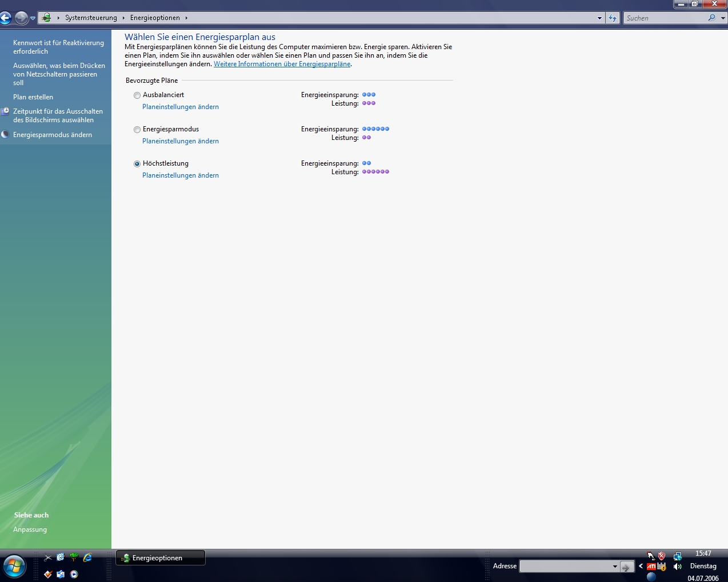728x582 pixels.
Task: Show hidden tray icons chevron
Action: point(641,567)
